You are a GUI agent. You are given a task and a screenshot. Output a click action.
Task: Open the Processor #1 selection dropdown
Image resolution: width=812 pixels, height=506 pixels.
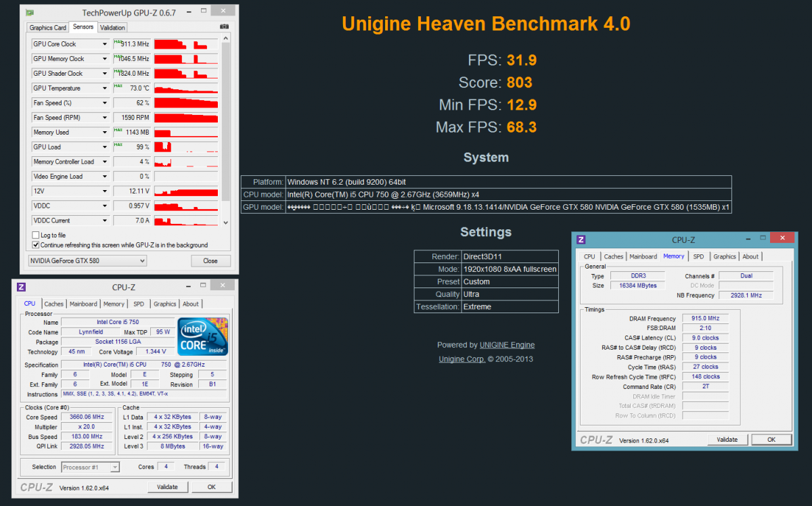(x=91, y=467)
